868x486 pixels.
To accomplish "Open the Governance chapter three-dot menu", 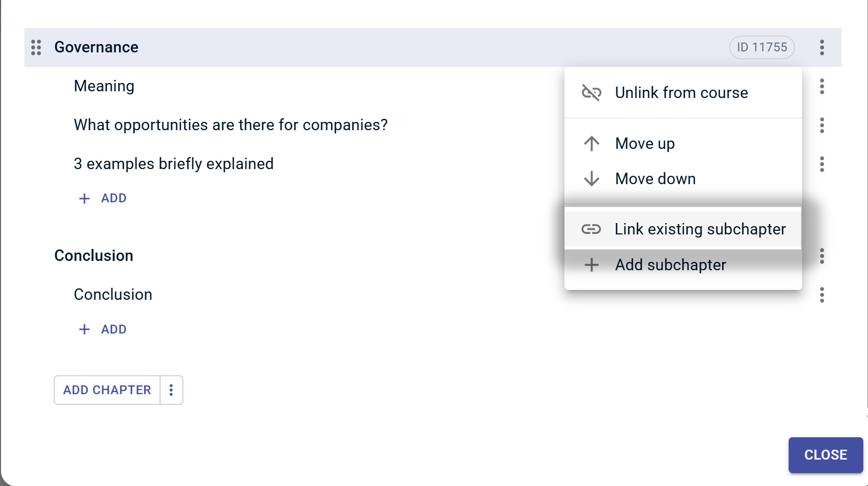I will pos(822,47).
